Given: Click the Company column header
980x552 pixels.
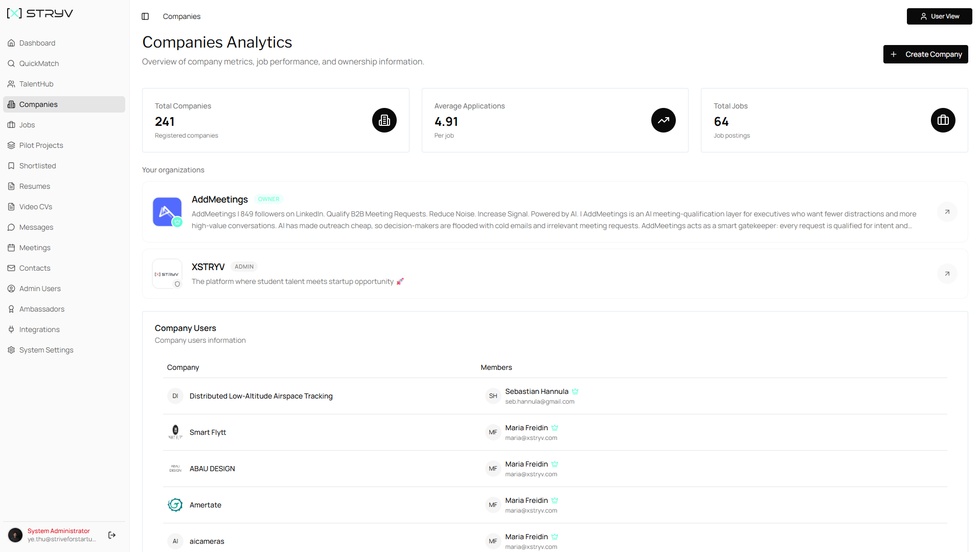Looking at the screenshot, I should coord(183,367).
